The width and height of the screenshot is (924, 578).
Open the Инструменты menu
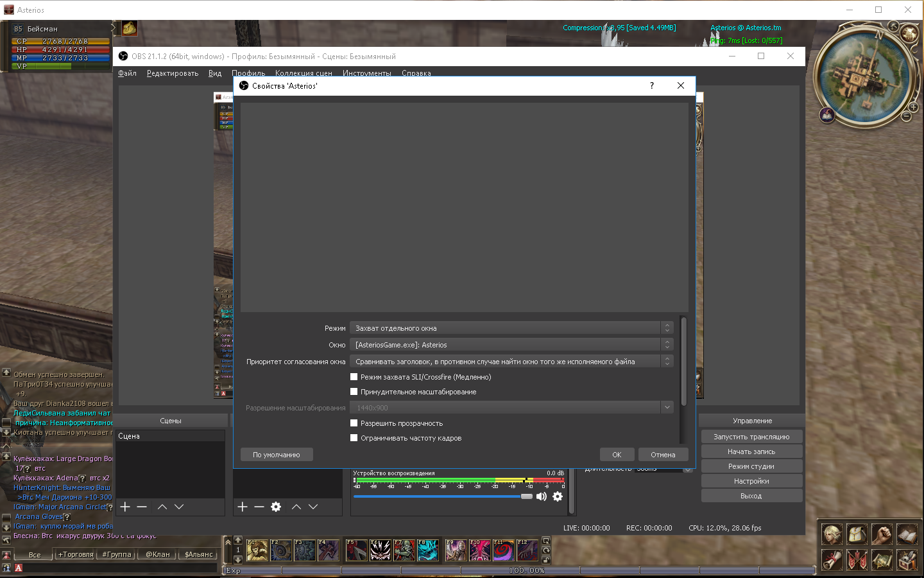(367, 73)
